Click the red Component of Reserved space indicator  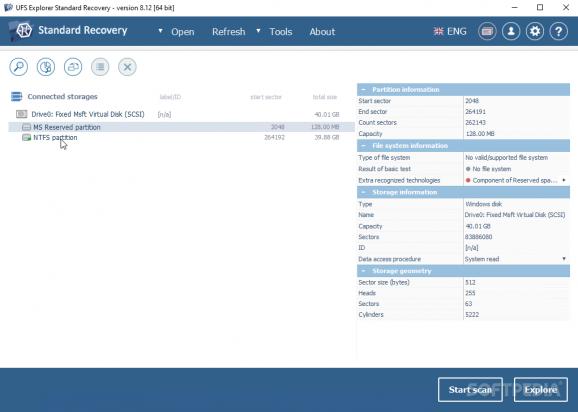(x=468, y=180)
